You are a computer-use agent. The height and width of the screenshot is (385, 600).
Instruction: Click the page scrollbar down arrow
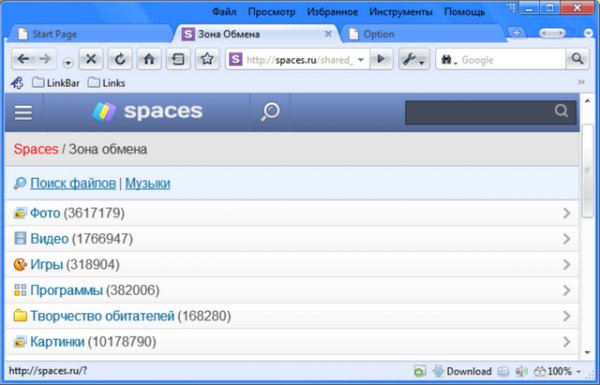587,353
